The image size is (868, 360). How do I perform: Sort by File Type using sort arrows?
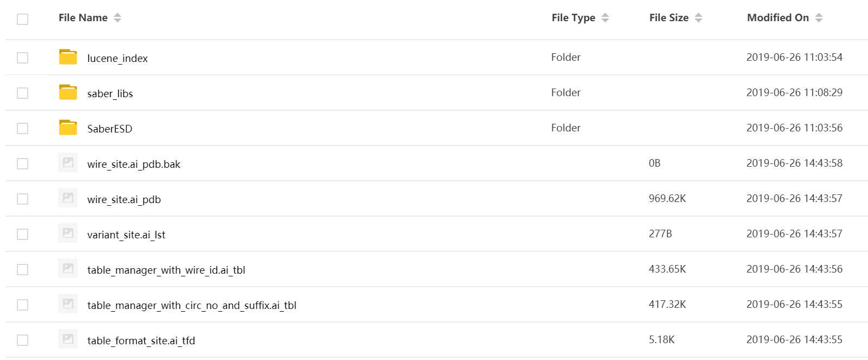(605, 18)
